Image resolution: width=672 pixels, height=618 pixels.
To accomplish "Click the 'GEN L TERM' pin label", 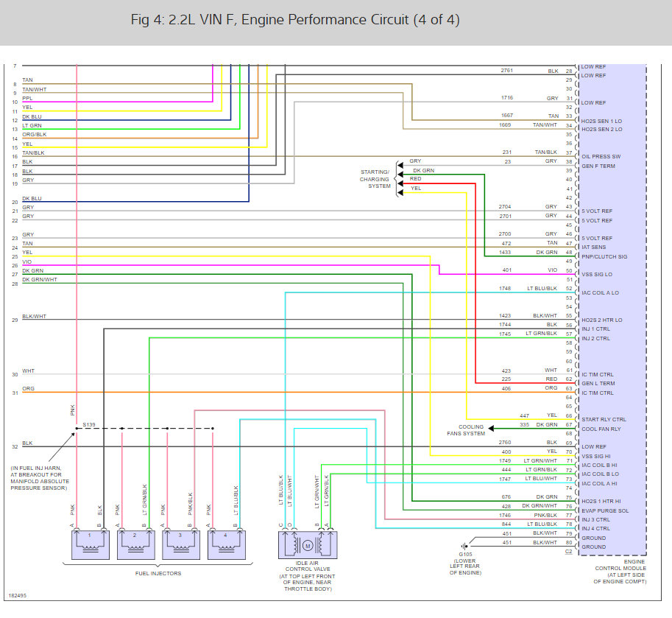I will point(598,384).
